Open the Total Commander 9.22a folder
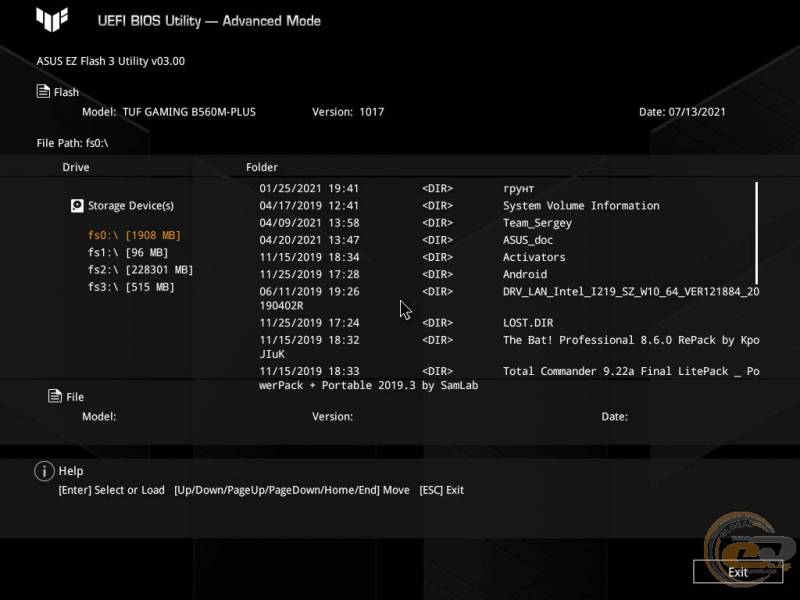The width and height of the screenshot is (800, 600). pyautogui.click(x=509, y=378)
